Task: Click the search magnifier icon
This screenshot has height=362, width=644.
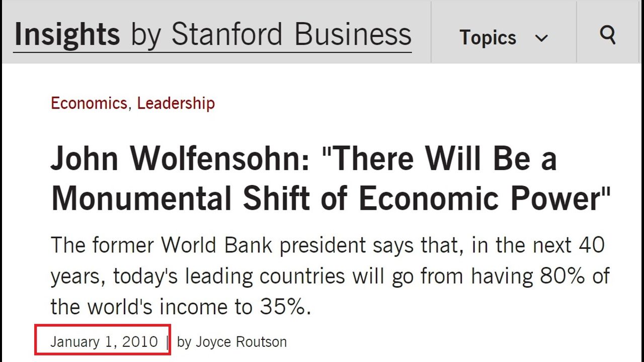Action: pyautogui.click(x=608, y=35)
